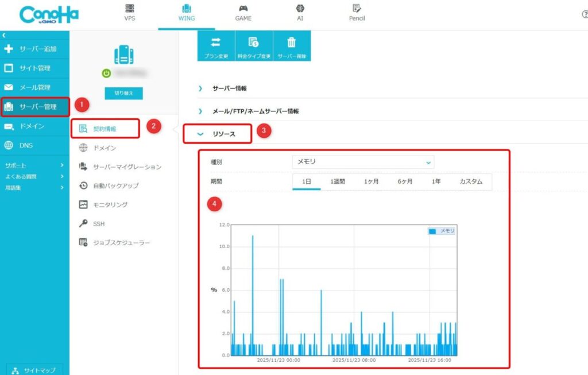Select the カスタム period option

pyautogui.click(x=471, y=181)
